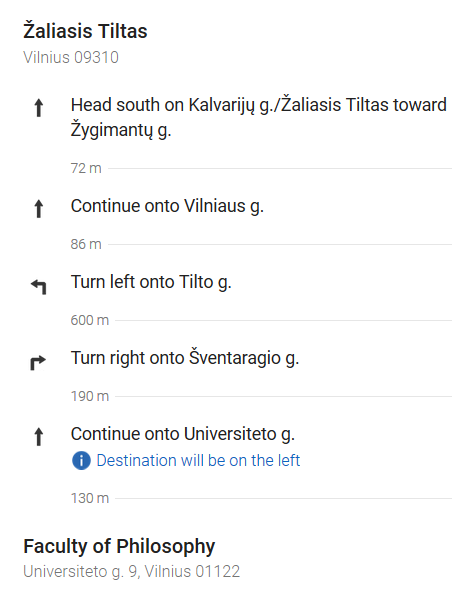Image resolution: width=471 pixels, height=593 pixels.
Task: Click the turn-right arrow icon for Šventaragio g.
Action: pos(38,363)
